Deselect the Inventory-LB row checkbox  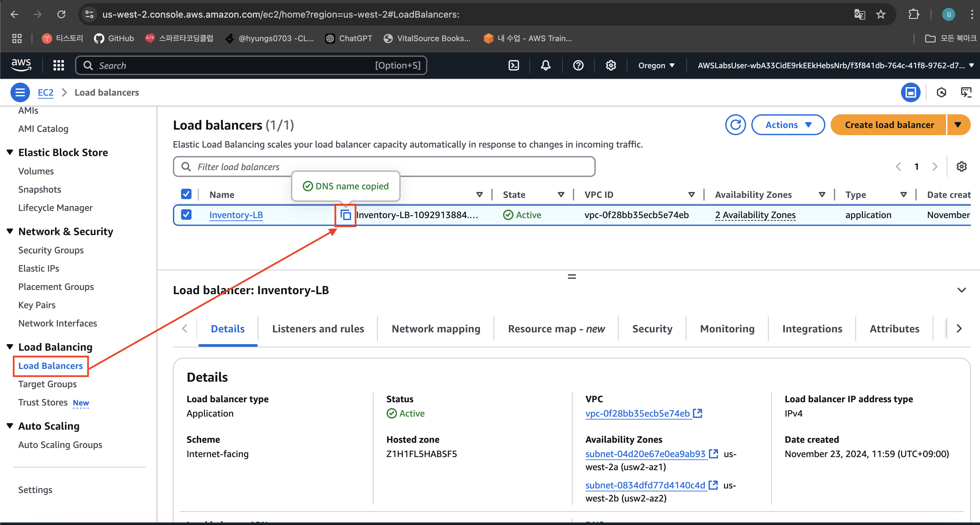(x=186, y=215)
